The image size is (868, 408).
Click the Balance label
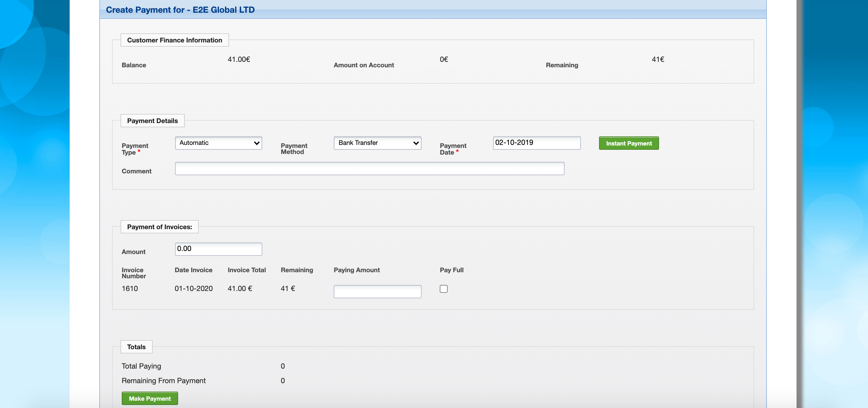pos(134,65)
